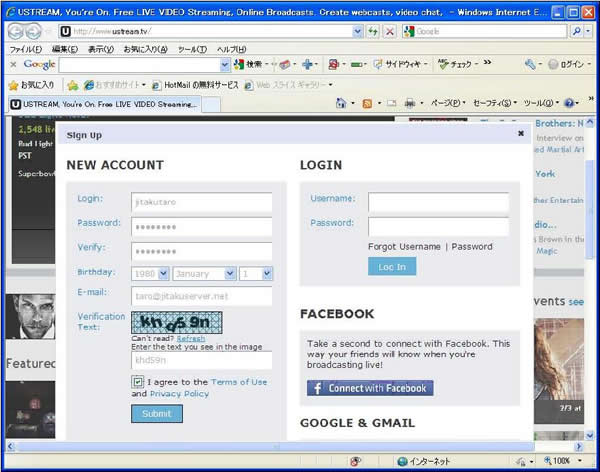Open the birthday month dropdown showing January
The image size is (600, 472).
pos(204,274)
